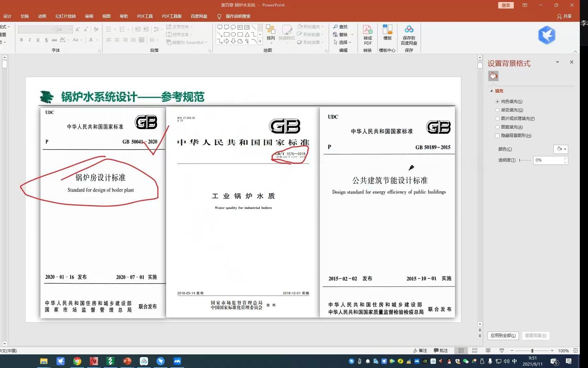
Task: Open Comments (批注) from status bar
Action: click(441, 350)
